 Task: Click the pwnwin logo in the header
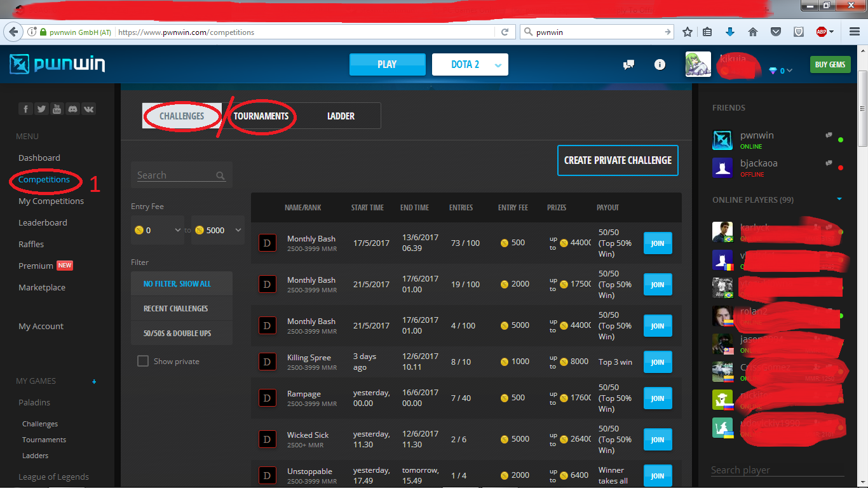[x=58, y=64]
